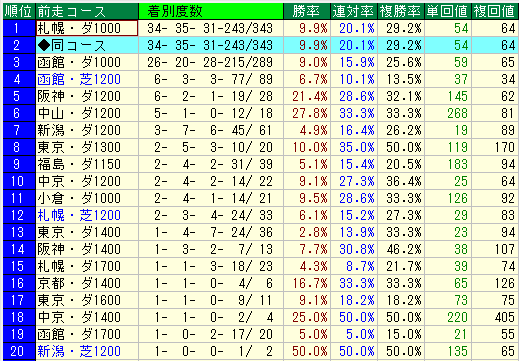Select the 中京・ダ1200 course cell
This screenshot has height=361, width=519.
click(87, 181)
